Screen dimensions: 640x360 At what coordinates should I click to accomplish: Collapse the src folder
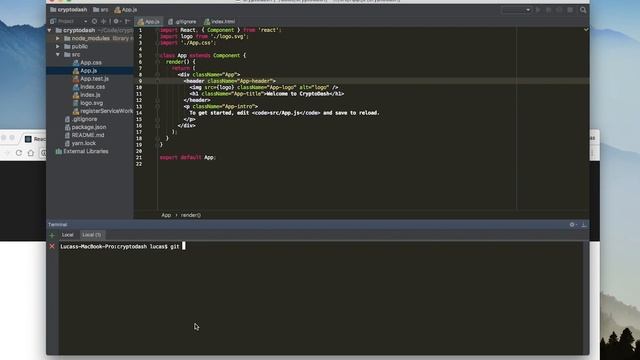tap(58, 54)
